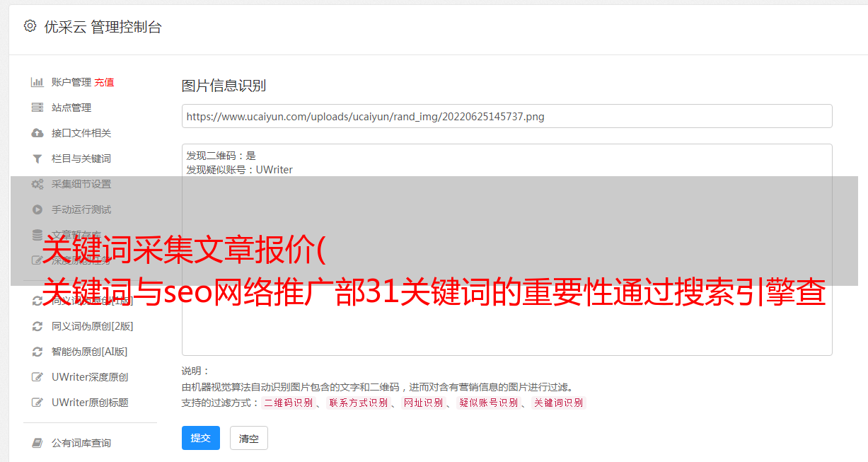This screenshot has width=868, height=462.
Task: Click the cloud upload icon for 接口文件相关
Action: pyautogui.click(x=37, y=133)
